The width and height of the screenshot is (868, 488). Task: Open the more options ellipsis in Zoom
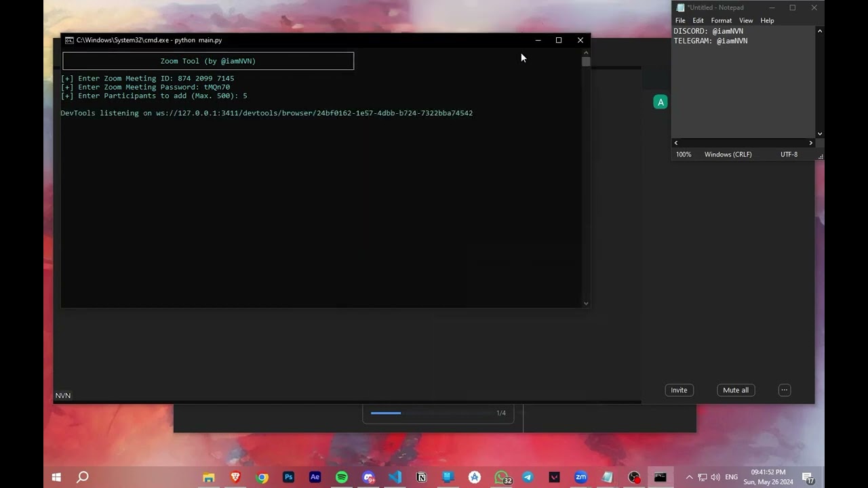point(785,390)
